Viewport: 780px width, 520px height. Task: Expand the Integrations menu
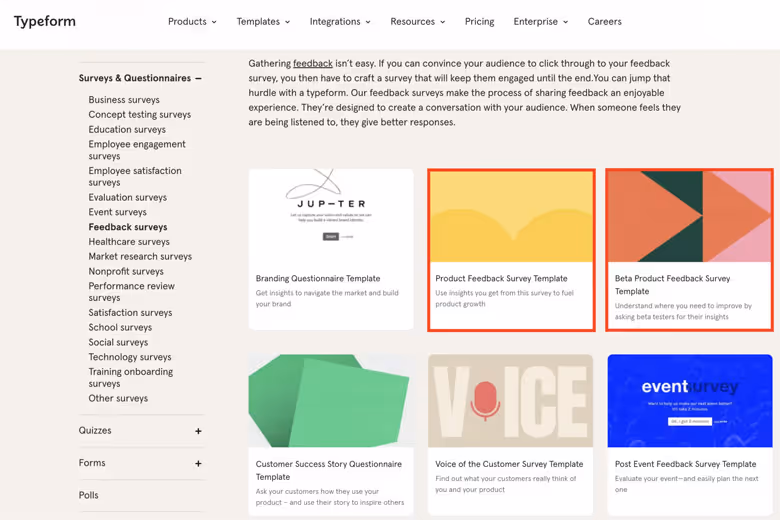pyautogui.click(x=340, y=21)
